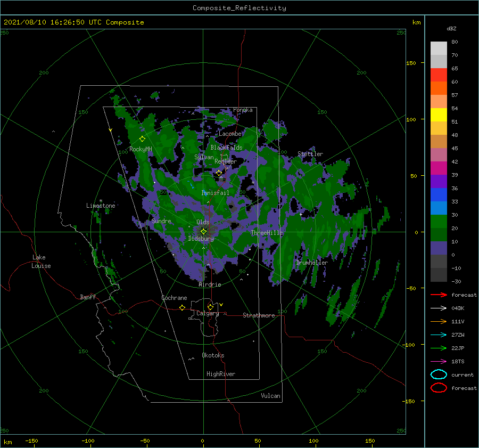Click the yellow diamond marker above Calgary
479x448 pixels.
210,307
